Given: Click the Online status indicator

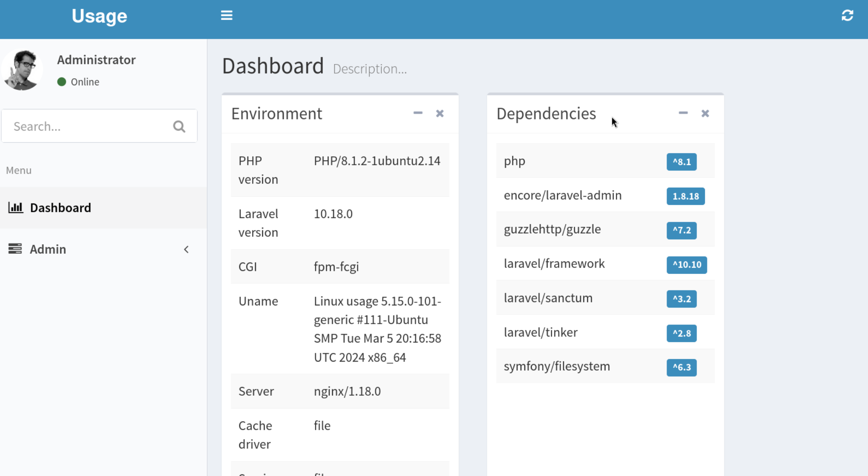Looking at the screenshot, I should pos(78,82).
